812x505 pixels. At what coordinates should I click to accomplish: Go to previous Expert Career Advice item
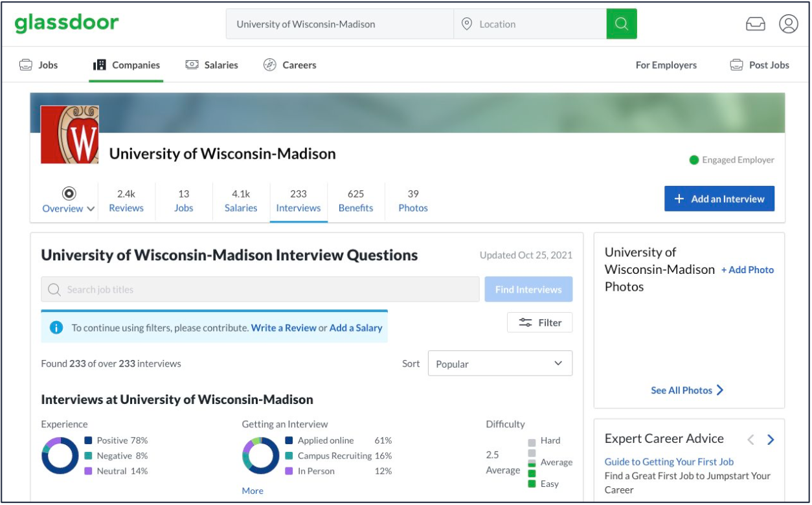tap(751, 440)
